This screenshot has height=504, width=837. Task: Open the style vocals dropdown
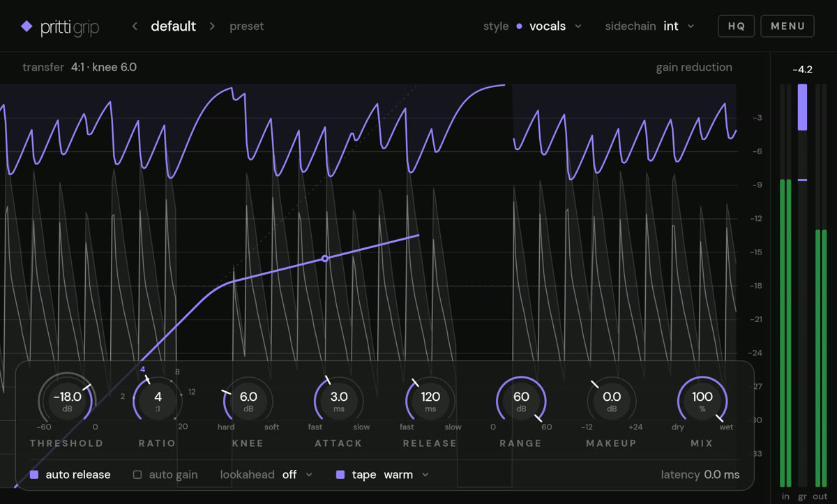pos(555,26)
